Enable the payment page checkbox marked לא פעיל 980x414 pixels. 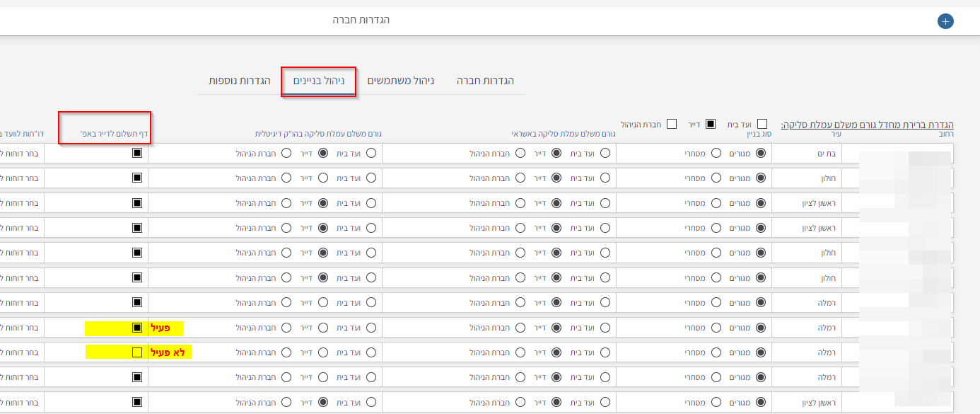tap(137, 352)
